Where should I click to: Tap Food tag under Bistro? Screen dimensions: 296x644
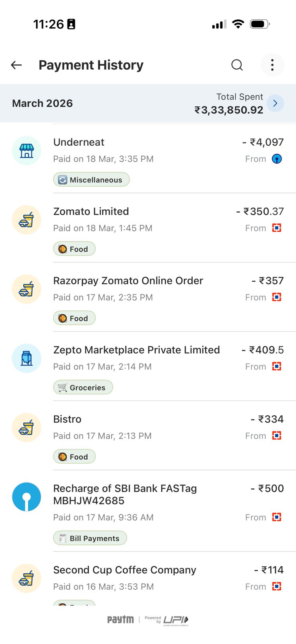click(74, 456)
